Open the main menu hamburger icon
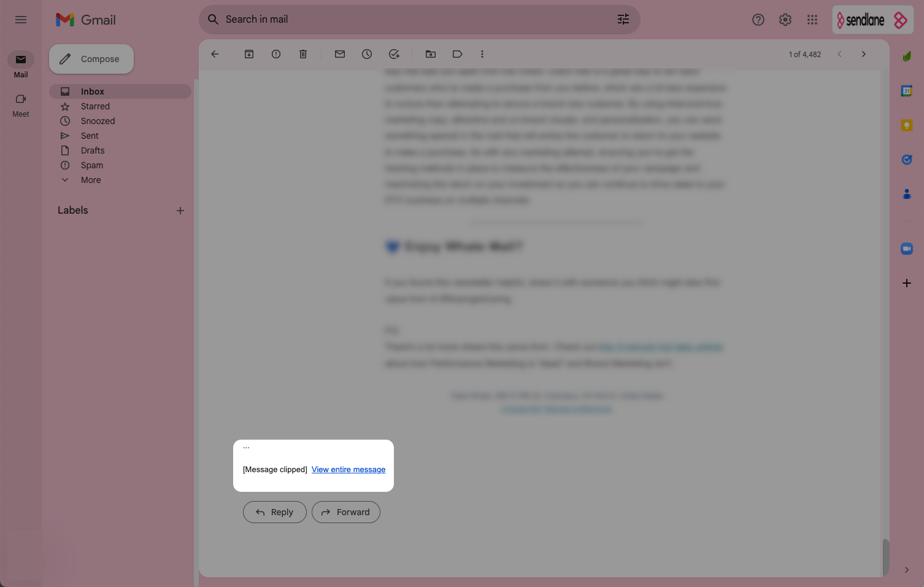The height and width of the screenshot is (587, 924). [21, 20]
